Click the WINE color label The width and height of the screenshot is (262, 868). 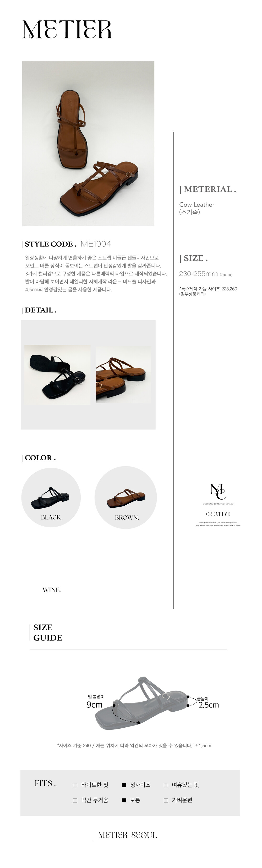click(x=52, y=590)
